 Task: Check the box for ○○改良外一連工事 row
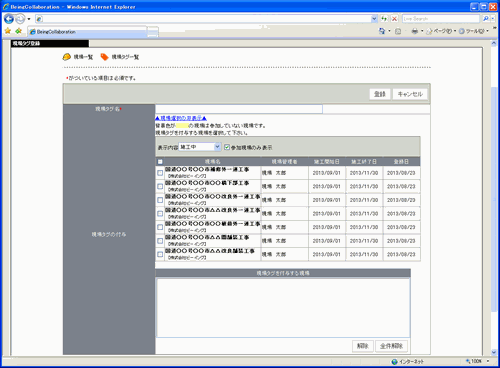[160, 200]
